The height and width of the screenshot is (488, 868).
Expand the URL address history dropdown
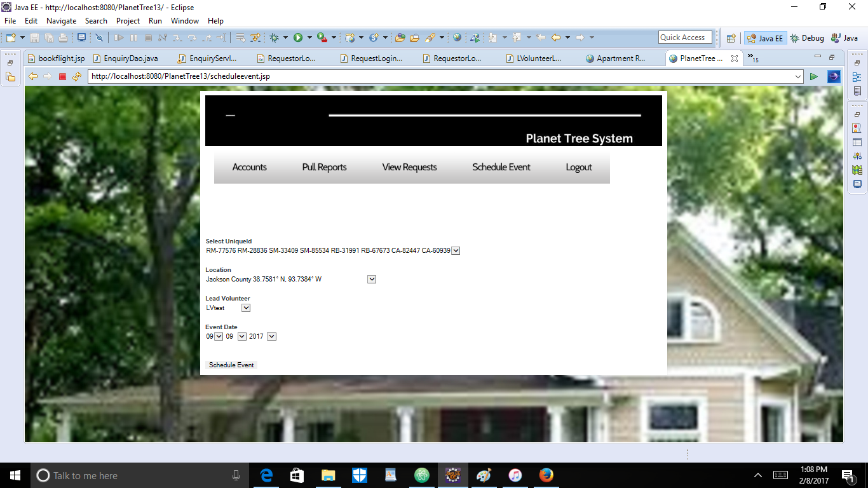point(798,76)
